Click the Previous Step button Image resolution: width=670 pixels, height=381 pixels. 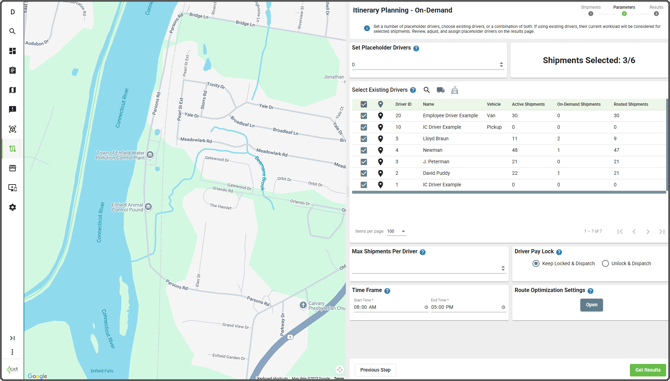[375, 370]
